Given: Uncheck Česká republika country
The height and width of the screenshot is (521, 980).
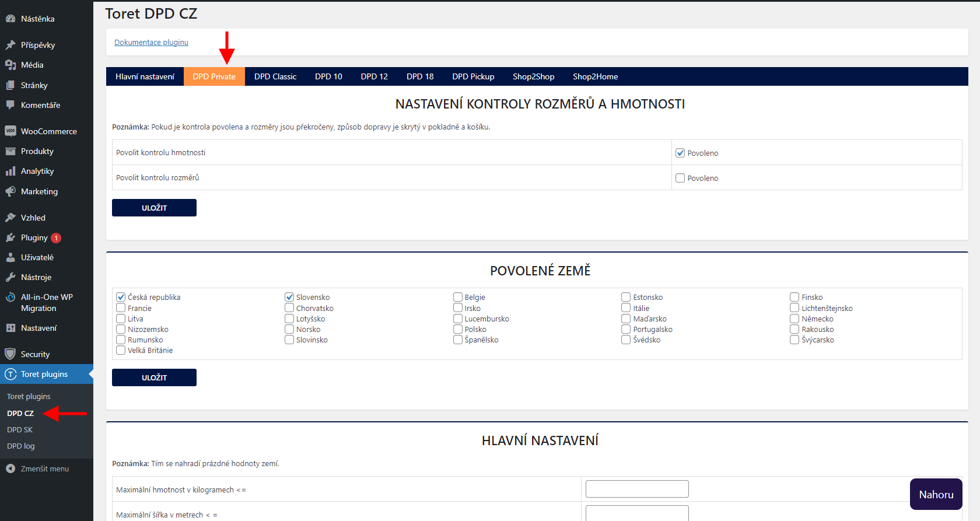Looking at the screenshot, I should (121, 297).
